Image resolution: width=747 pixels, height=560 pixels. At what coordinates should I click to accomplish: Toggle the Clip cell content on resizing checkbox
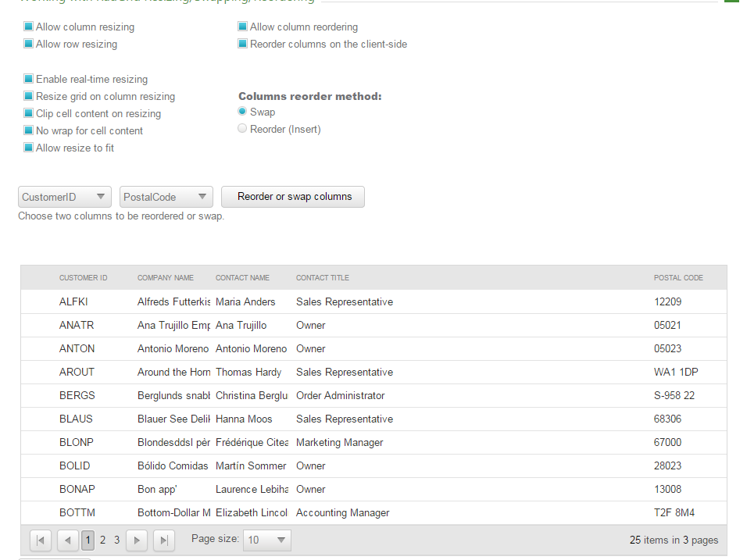(x=29, y=114)
